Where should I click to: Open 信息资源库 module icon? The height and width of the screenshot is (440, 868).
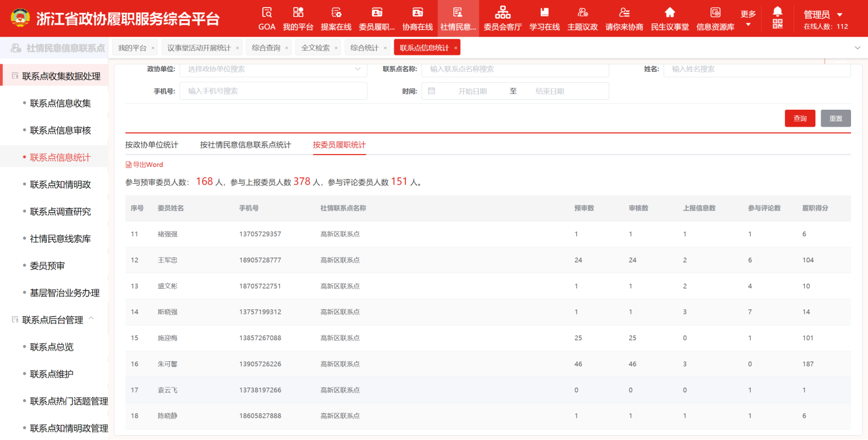click(x=715, y=12)
